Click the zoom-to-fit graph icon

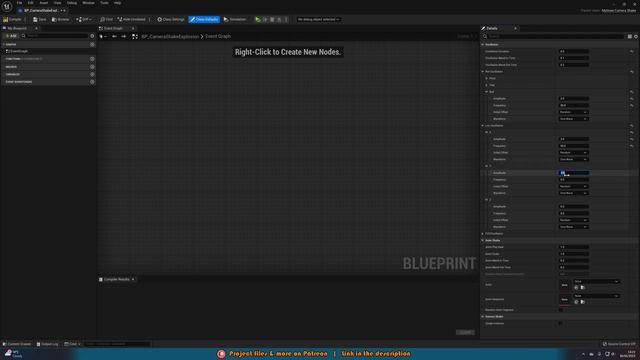tap(135, 36)
